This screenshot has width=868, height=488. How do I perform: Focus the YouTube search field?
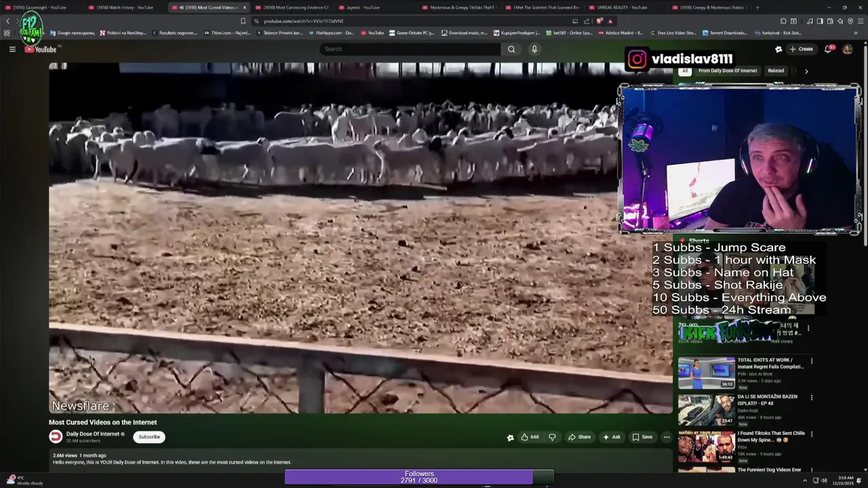pos(410,49)
